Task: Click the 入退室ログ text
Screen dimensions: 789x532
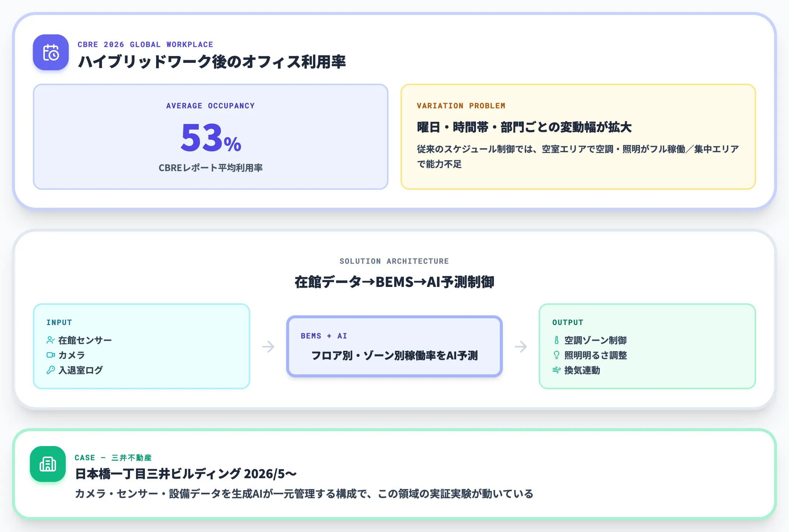Action: [81, 370]
